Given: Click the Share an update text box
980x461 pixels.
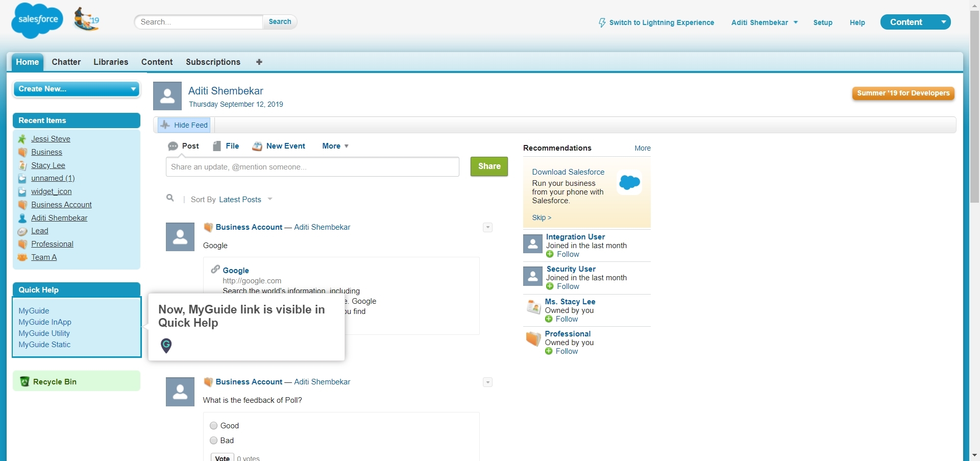Looking at the screenshot, I should pos(312,167).
